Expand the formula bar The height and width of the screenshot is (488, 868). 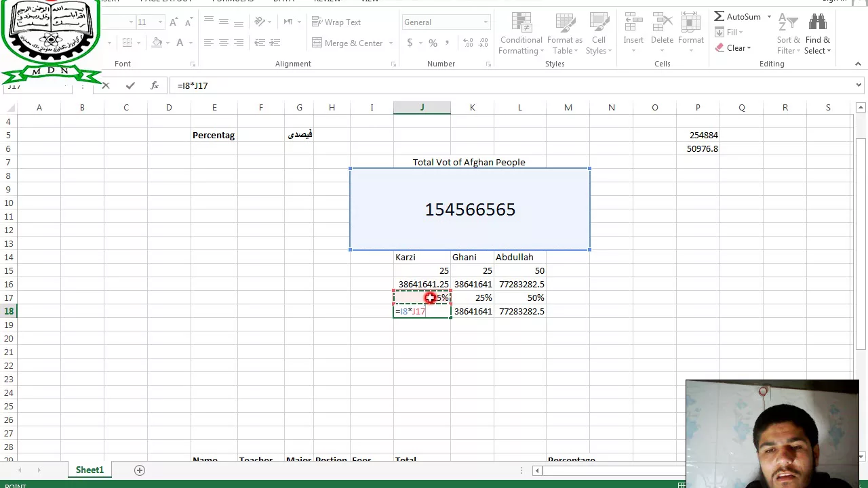coord(859,85)
